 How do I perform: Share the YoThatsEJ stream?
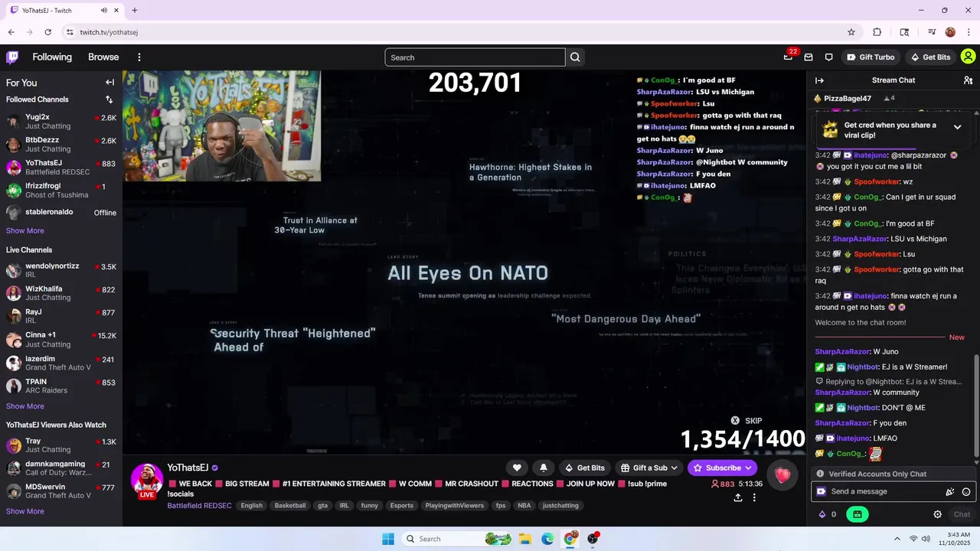click(x=737, y=497)
